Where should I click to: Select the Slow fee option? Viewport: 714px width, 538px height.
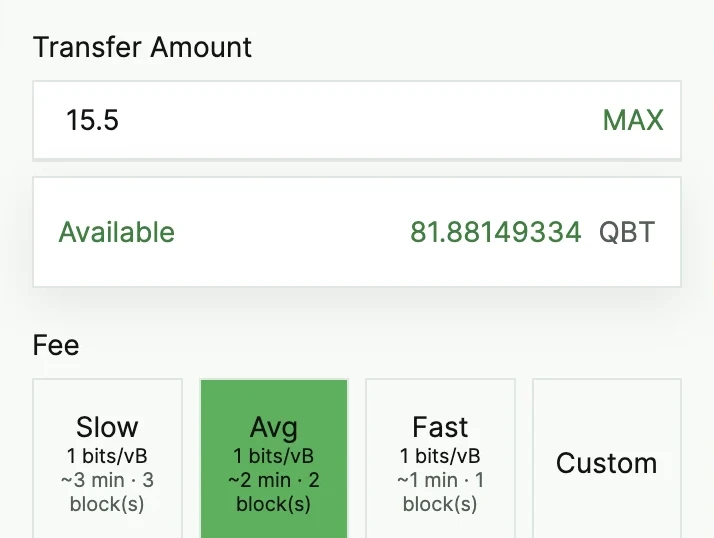click(107, 458)
